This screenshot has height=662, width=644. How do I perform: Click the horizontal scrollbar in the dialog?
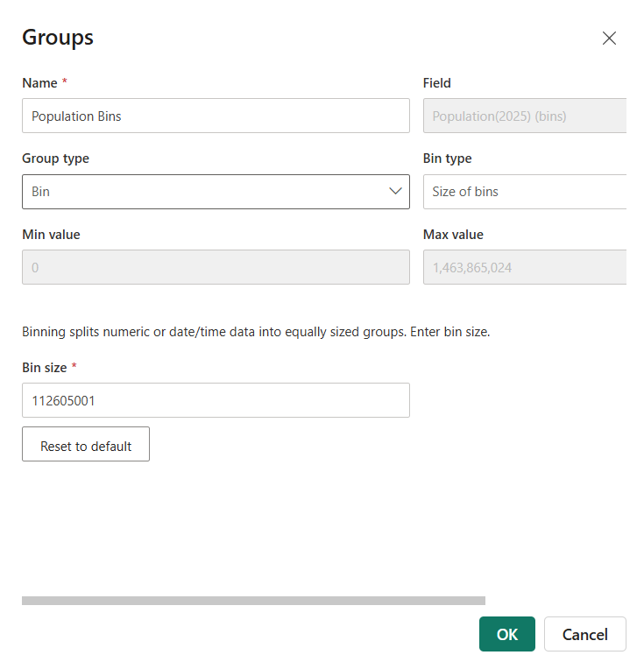253,601
